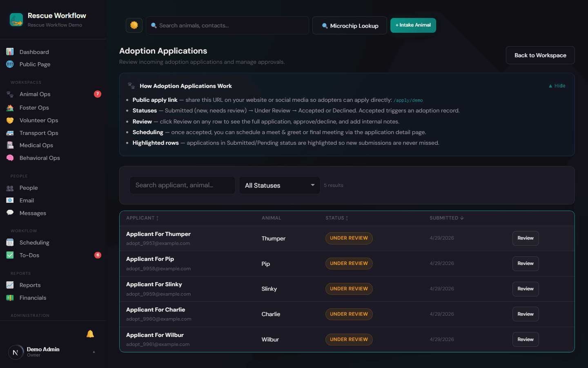Open the Dashboard sidebar icon

pyautogui.click(x=10, y=52)
